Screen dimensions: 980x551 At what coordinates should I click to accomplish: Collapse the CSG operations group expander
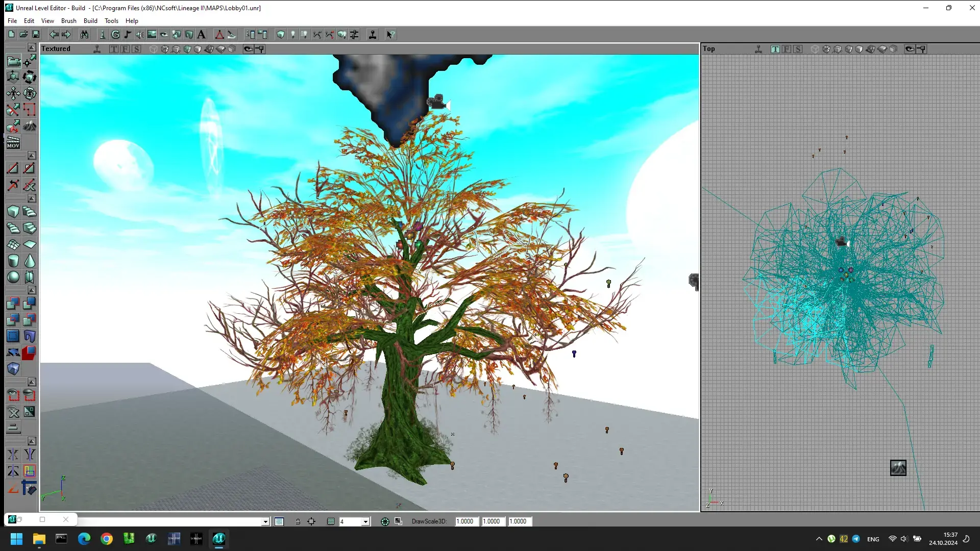click(x=32, y=290)
